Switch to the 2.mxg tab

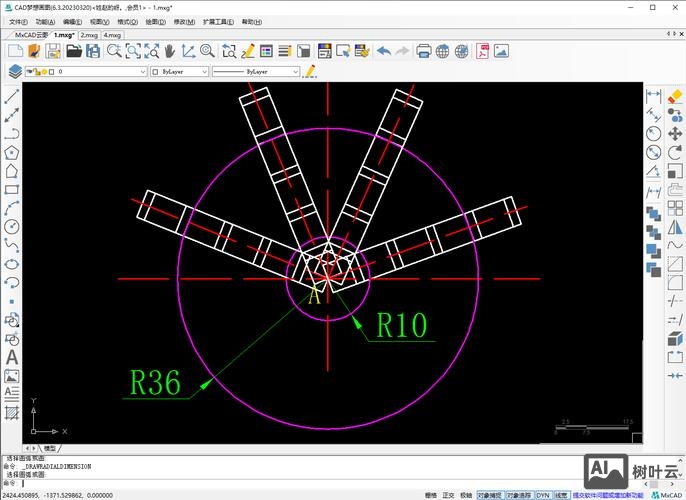pyautogui.click(x=89, y=35)
